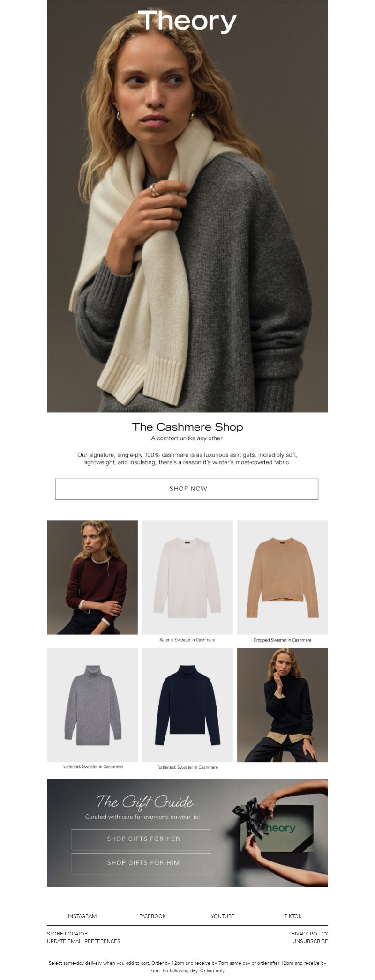This screenshot has height=980, width=375.
Task: Open the YOUTUBE link
Action: [x=223, y=916]
